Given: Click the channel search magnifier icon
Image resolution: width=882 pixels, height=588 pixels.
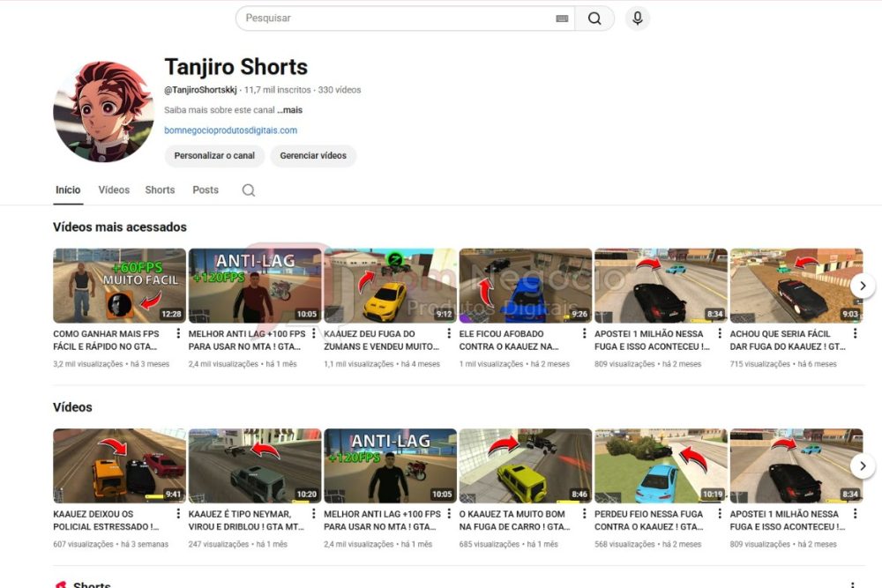Looking at the screenshot, I should tap(249, 190).
